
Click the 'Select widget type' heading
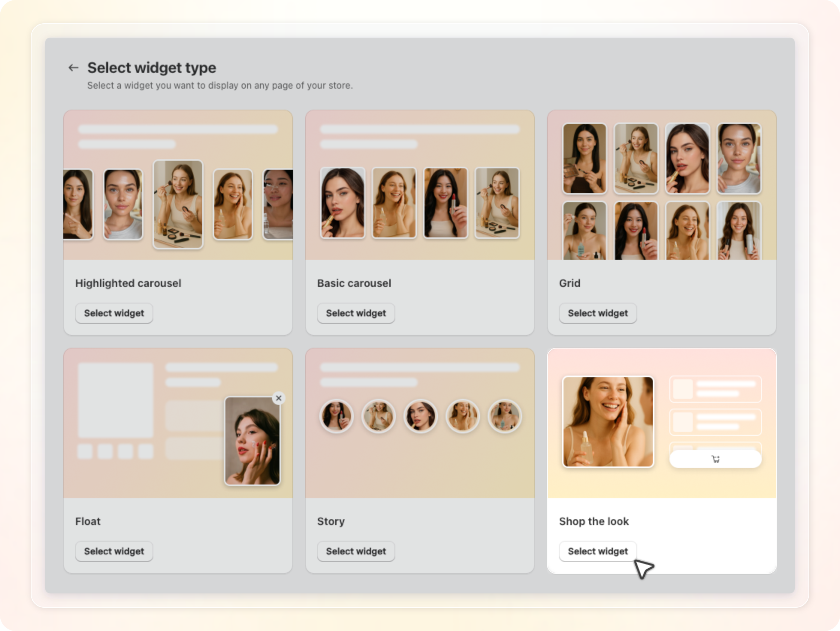[x=151, y=68]
